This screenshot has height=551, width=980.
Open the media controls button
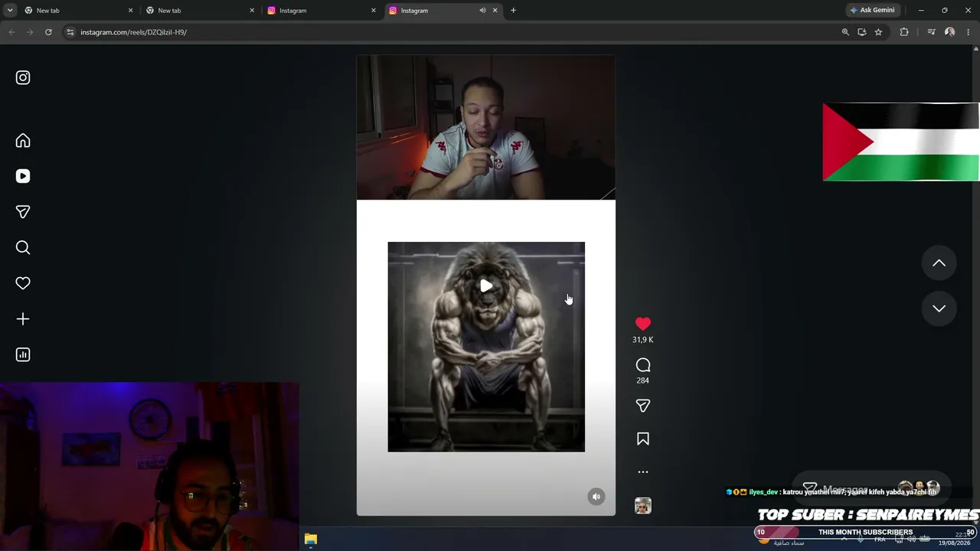pyautogui.click(x=931, y=32)
